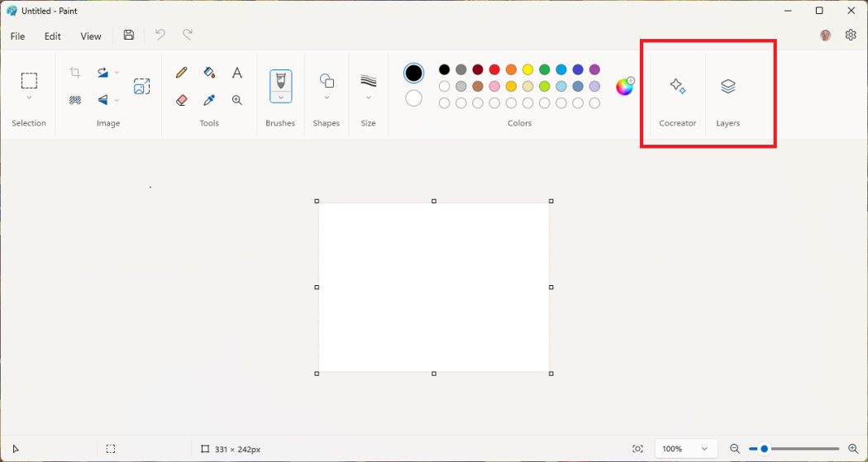Expand the Brushes dropdown arrow

[280, 98]
